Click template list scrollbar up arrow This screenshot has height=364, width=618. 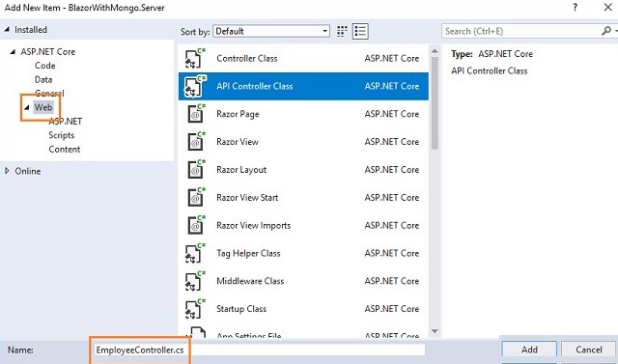(435, 51)
